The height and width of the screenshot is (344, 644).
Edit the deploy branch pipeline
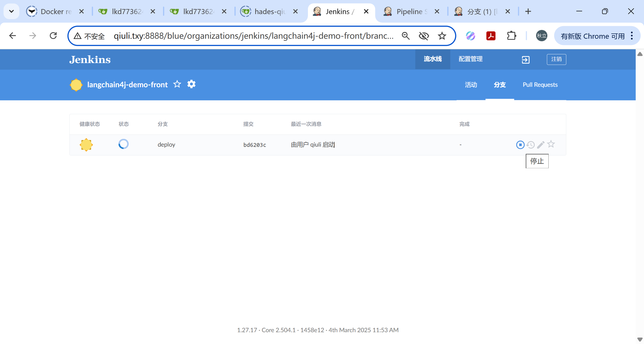tap(541, 145)
